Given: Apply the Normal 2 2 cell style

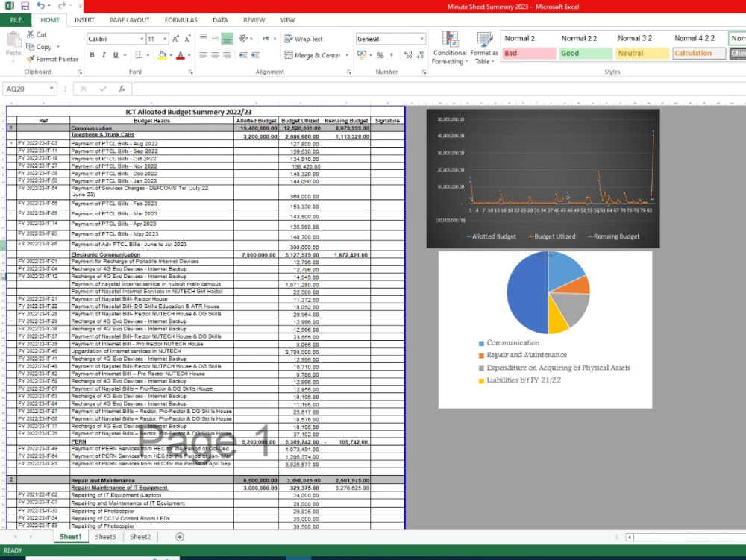Looking at the screenshot, I should coord(586,38).
